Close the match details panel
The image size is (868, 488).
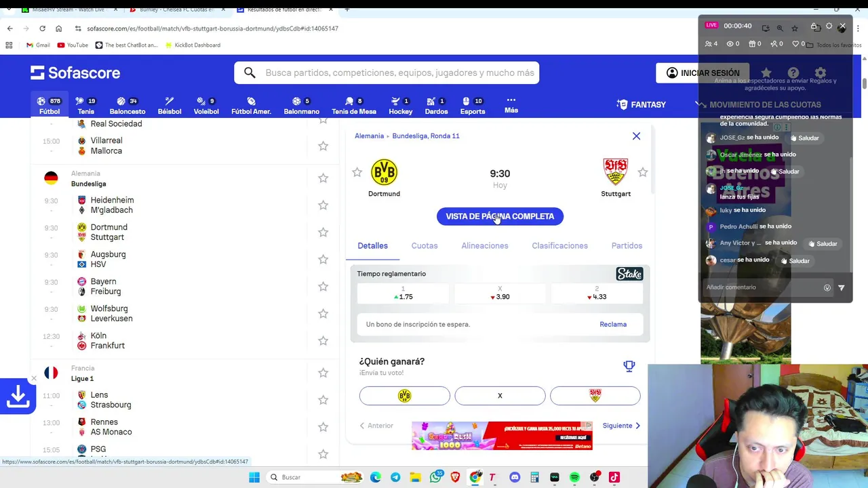coord(636,136)
